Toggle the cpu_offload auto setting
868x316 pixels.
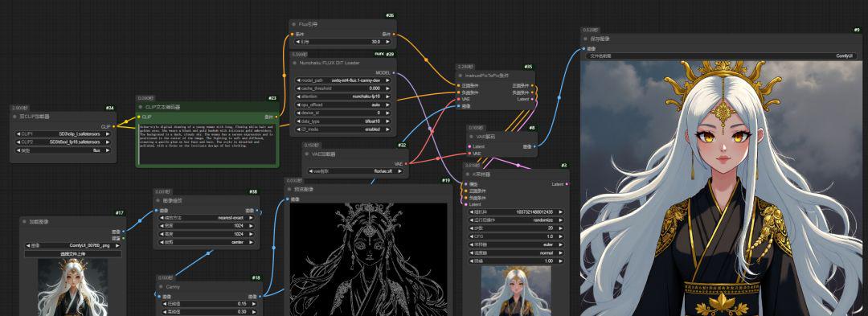(343, 105)
